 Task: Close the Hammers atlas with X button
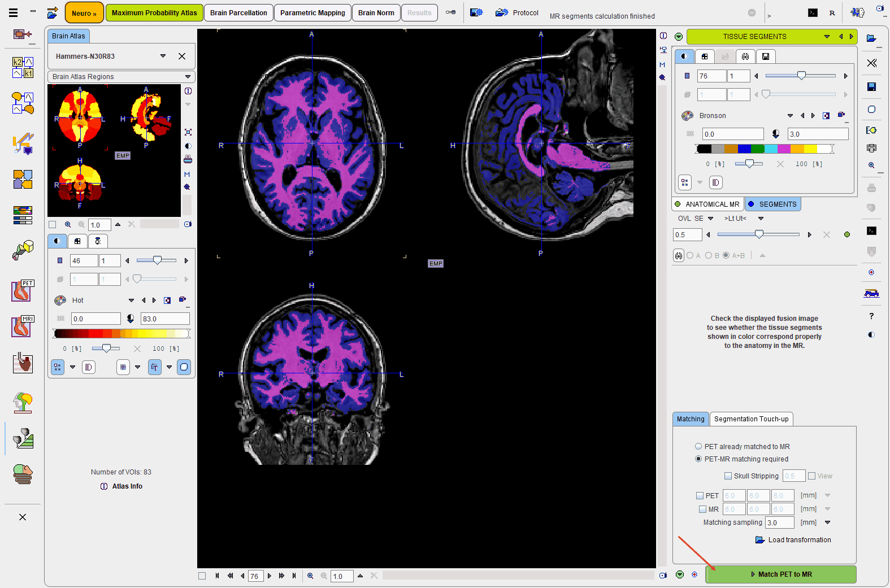pos(182,56)
